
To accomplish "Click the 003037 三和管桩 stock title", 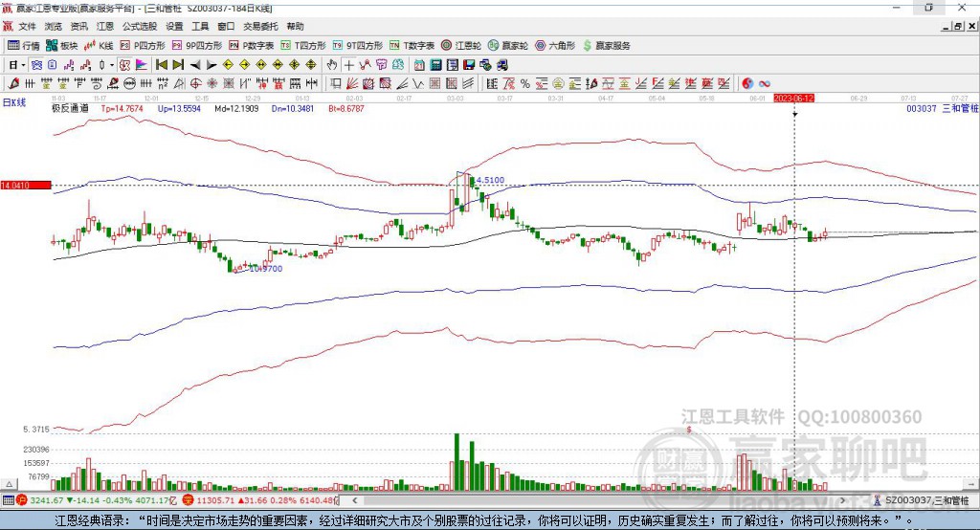I will (x=943, y=108).
